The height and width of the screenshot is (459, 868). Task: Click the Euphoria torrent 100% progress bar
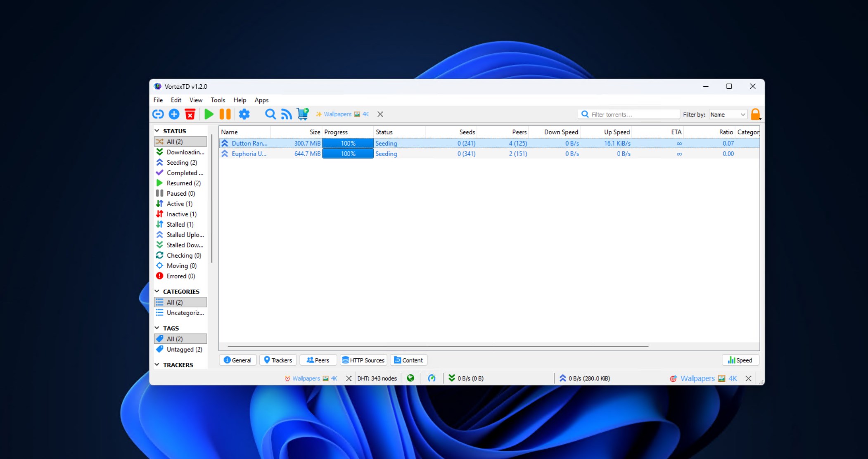(x=348, y=154)
